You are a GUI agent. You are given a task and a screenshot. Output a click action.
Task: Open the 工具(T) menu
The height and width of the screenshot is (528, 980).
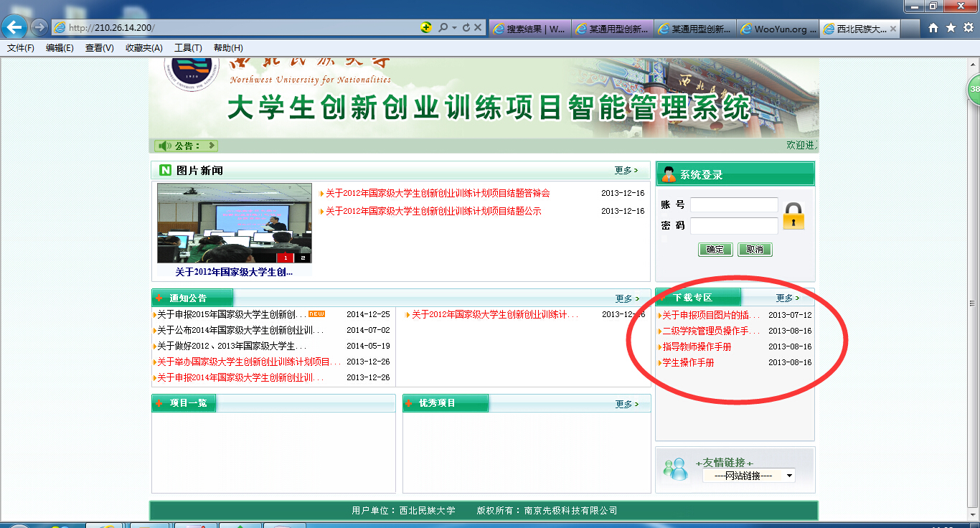click(188, 48)
